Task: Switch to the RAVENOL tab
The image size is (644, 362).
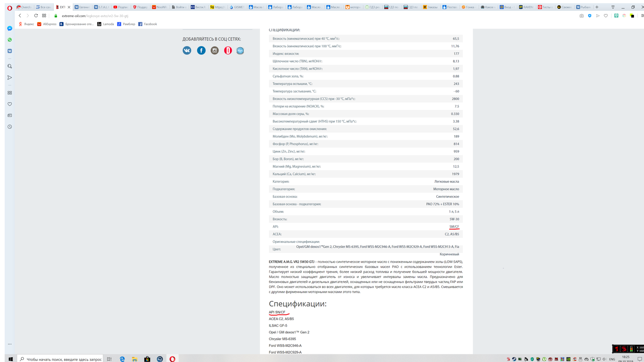Action: click(526, 7)
